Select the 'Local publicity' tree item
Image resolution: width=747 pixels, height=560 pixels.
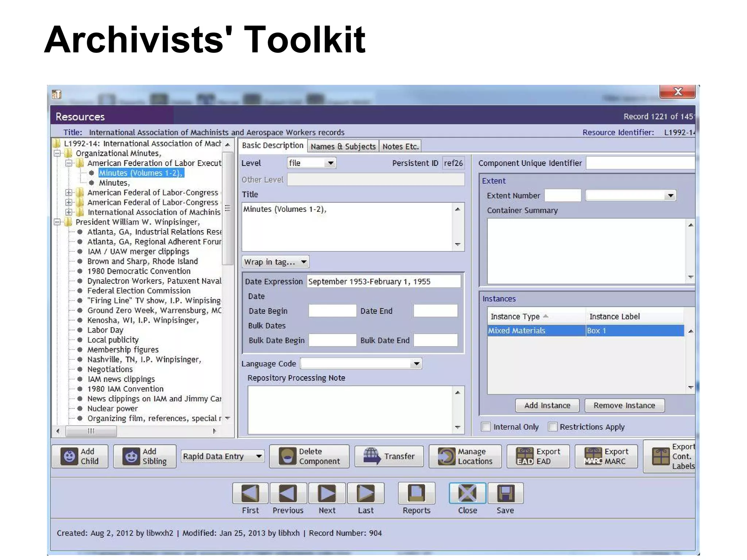[113, 340]
